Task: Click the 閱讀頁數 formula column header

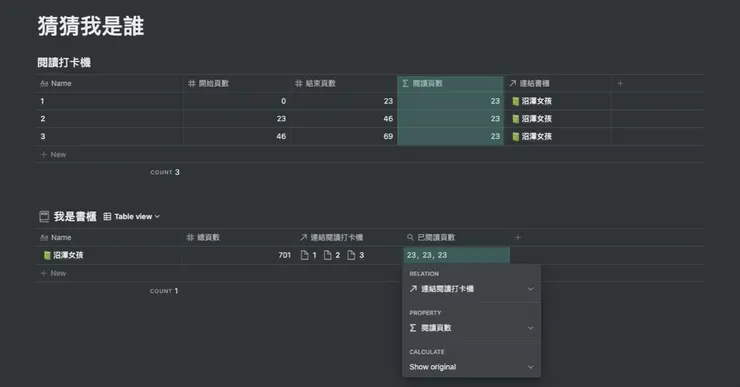Action: point(451,84)
